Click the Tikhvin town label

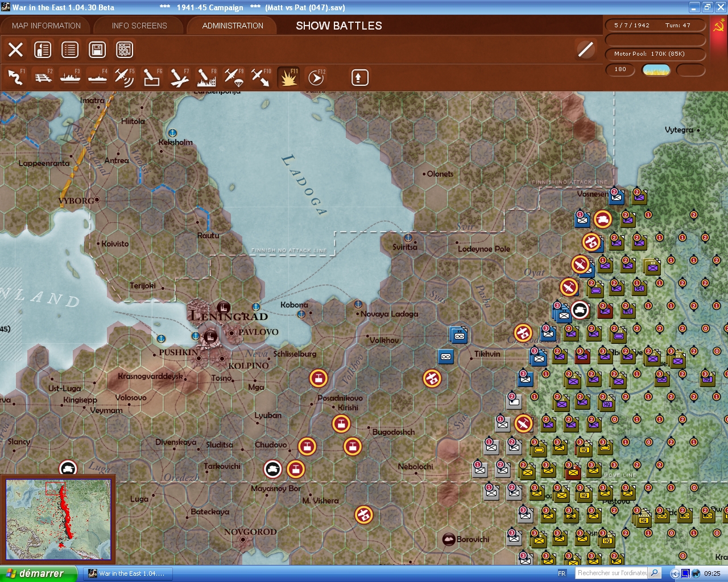coord(487,354)
